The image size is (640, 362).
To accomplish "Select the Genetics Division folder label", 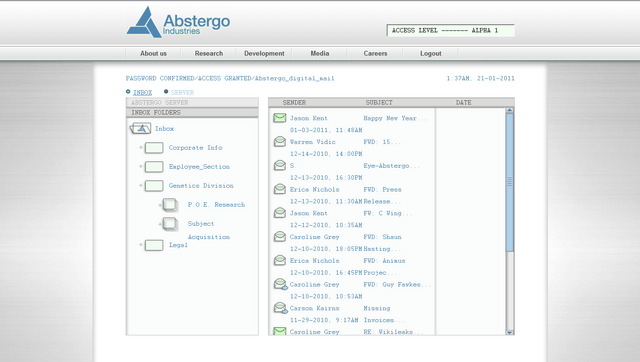I will [x=201, y=186].
